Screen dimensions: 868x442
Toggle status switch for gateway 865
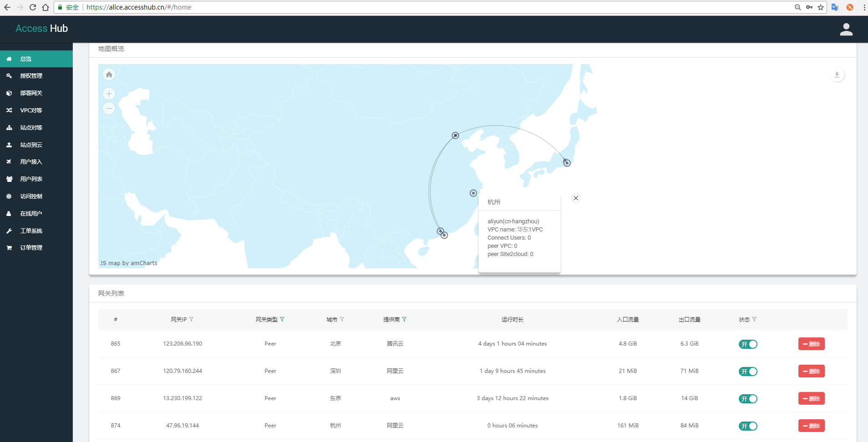click(748, 344)
